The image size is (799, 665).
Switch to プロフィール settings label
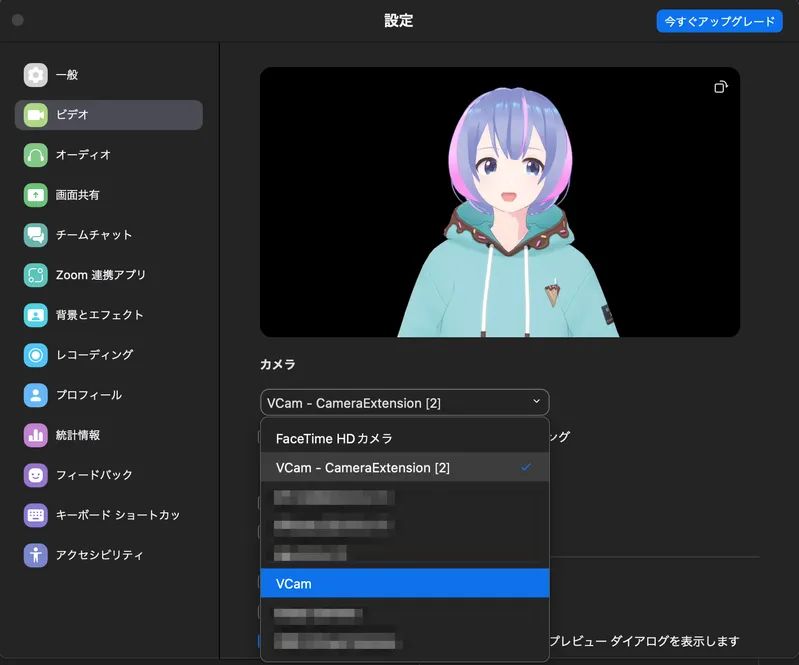tap(89, 395)
